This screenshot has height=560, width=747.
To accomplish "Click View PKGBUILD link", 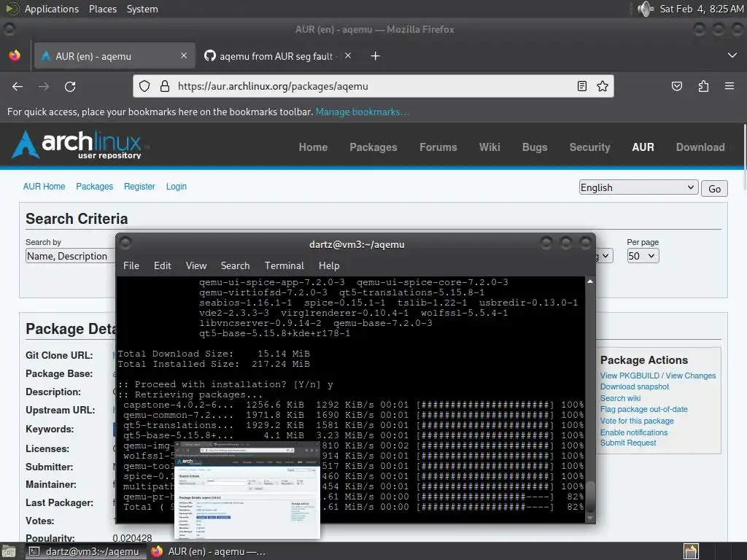I will [x=630, y=376].
